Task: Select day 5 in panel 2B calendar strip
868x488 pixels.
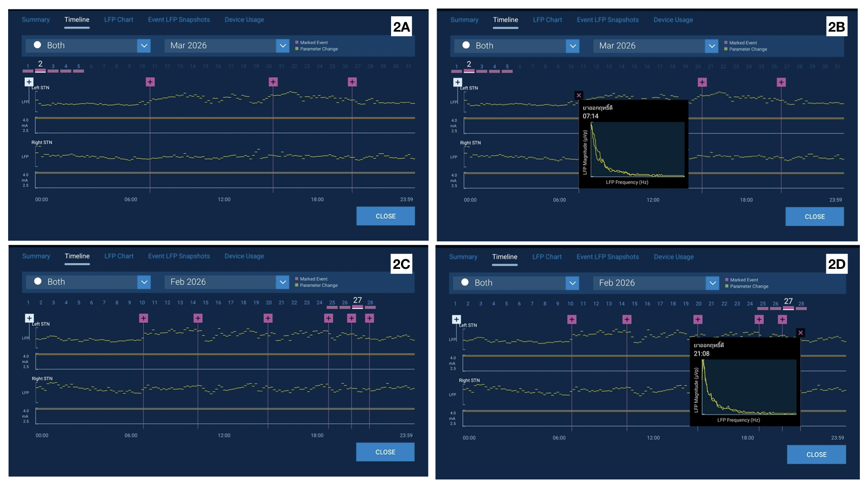Action: pos(507,67)
